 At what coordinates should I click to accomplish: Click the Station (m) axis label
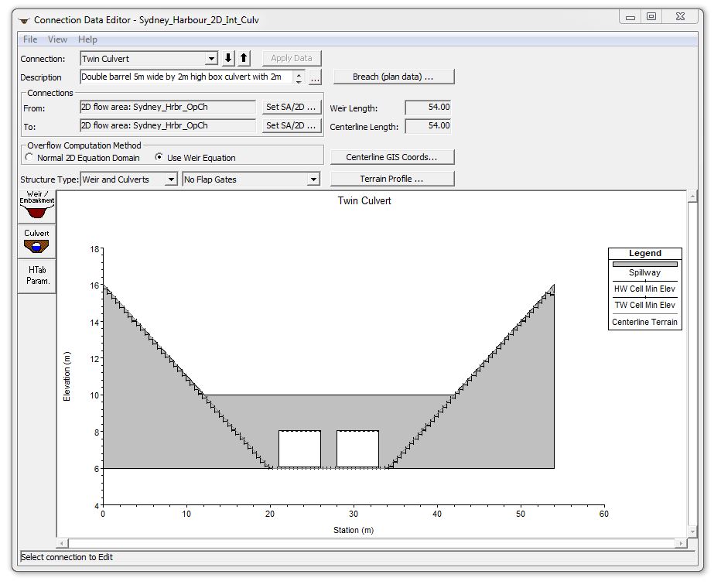click(354, 530)
